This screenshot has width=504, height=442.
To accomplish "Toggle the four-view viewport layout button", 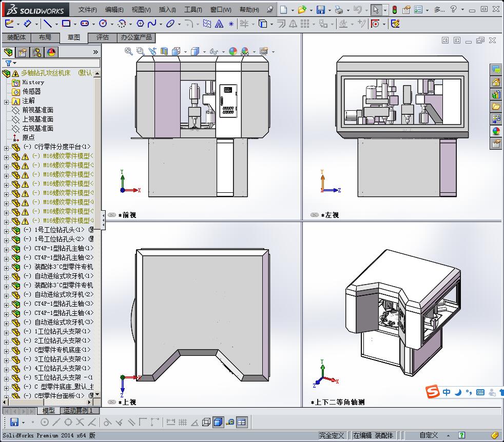I will point(241,422).
